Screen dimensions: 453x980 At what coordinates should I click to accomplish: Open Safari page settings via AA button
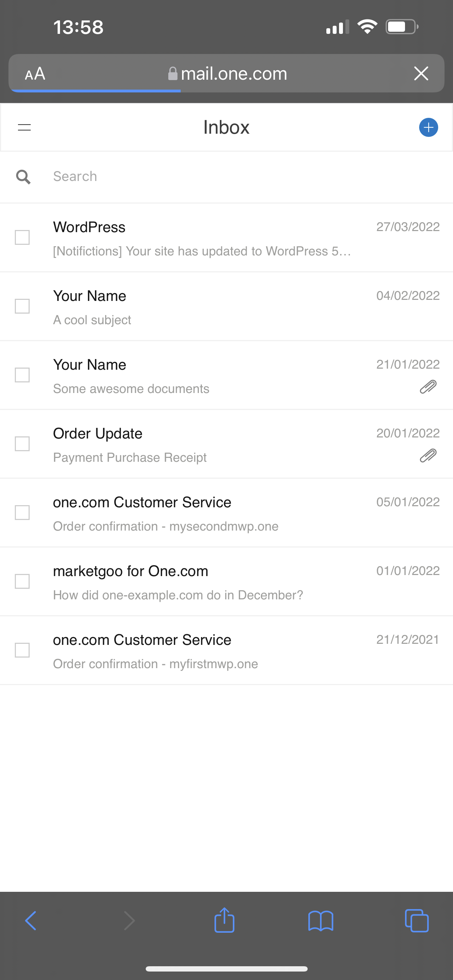tap(35, 73)
